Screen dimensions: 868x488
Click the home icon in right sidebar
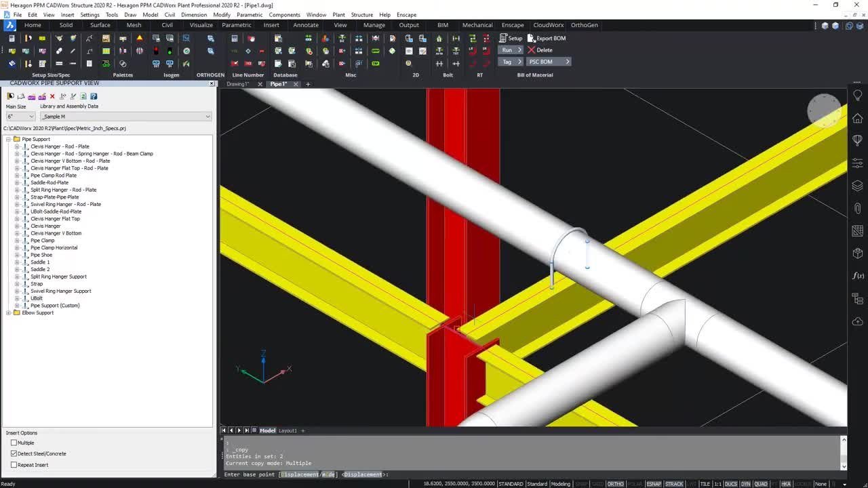pyautogui.click(x=858, y=118)
